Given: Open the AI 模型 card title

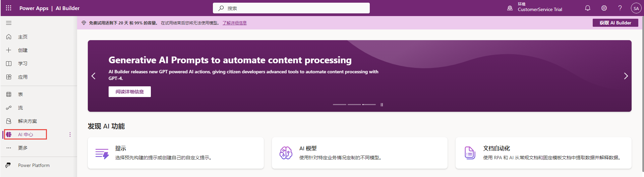Looking at the screenshot, I should click(308, 148).
